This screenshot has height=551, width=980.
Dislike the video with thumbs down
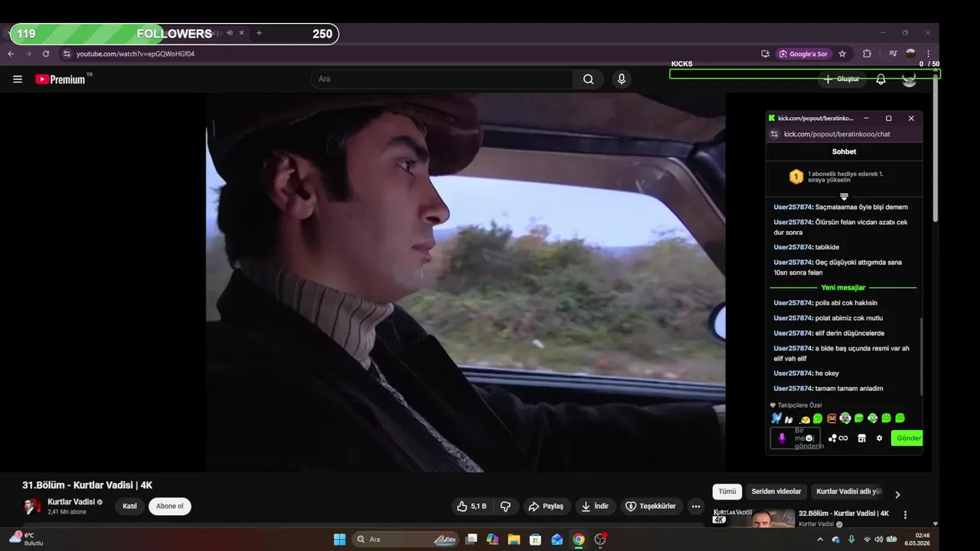[x=505, y=507]
